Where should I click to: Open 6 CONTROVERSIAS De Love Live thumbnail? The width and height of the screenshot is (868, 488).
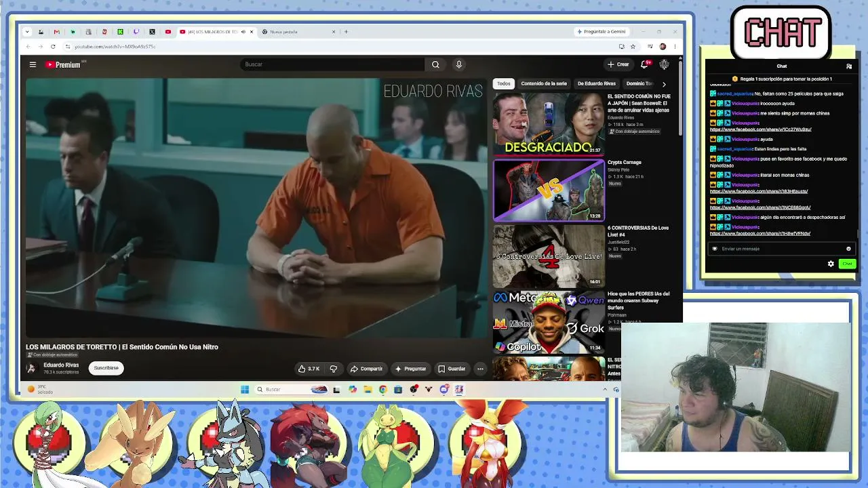548,256
